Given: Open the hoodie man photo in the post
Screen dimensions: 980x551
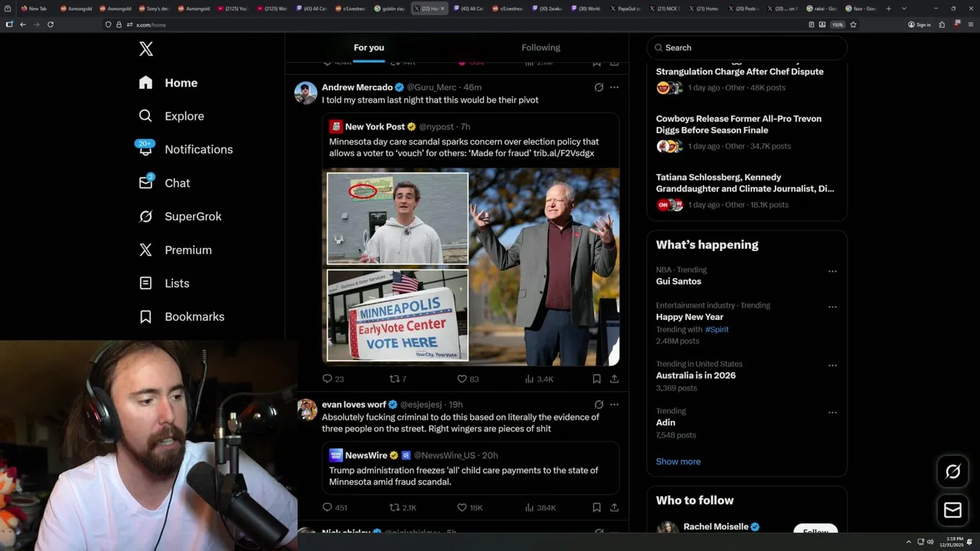Looking at the screenshot, I should point(397,218).
